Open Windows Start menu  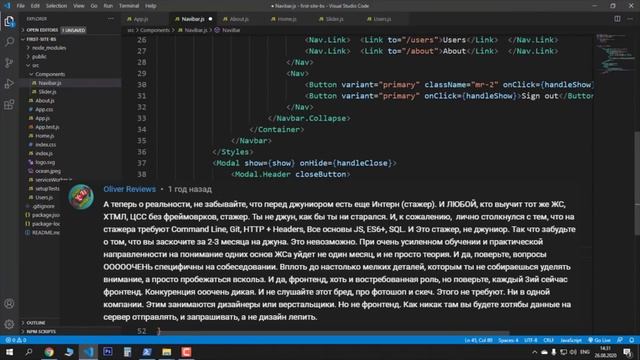(x=9, y=352)
